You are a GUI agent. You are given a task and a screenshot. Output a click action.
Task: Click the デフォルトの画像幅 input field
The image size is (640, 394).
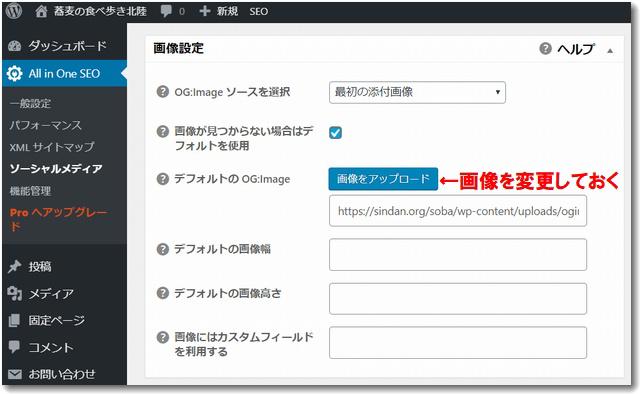(458, 255)
